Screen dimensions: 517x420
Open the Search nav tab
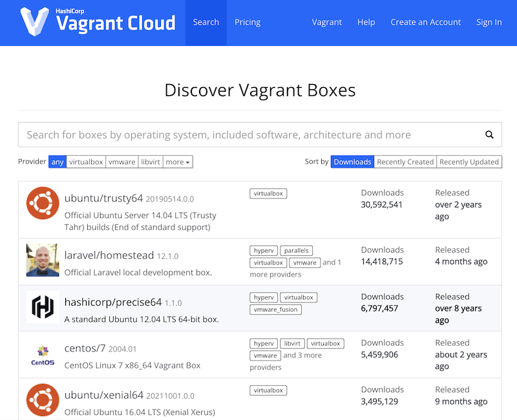point(206,23)
